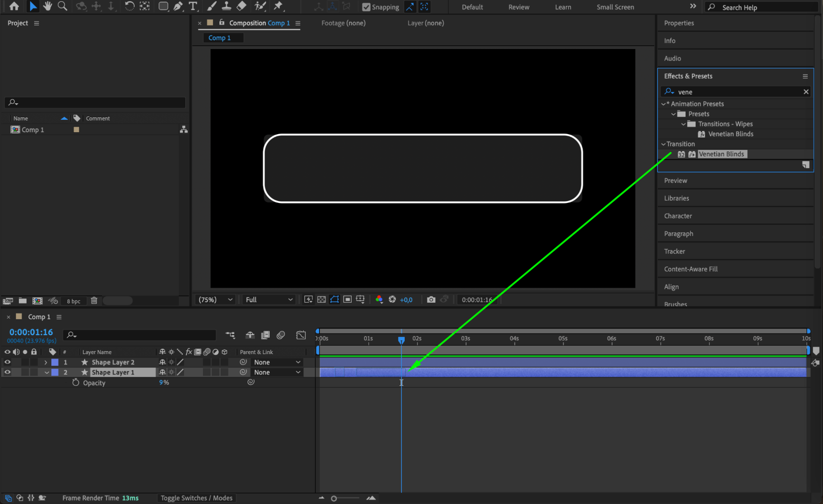
Task: Switch to the Review workspace
Action: (x=518, y=7)
